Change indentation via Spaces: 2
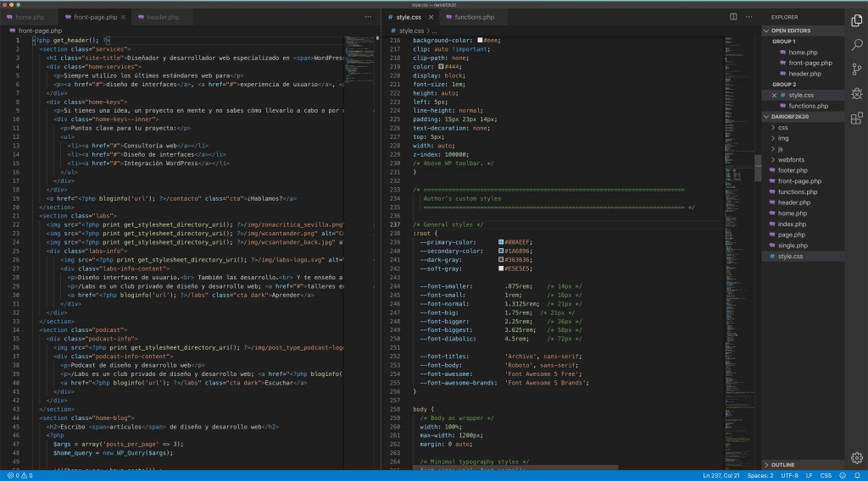Image resolution: width=868 pixels, height=481 pixels. tap(760, 475)
